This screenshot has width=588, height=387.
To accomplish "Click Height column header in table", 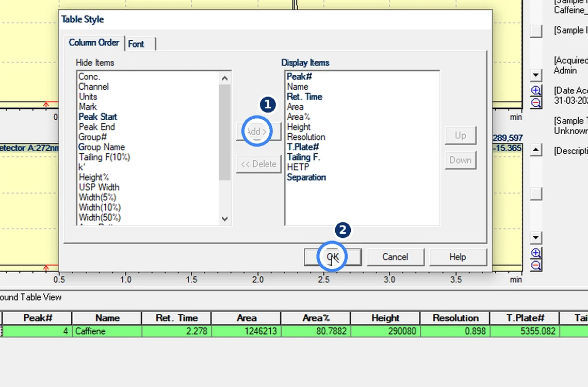I will click(385, 318).
